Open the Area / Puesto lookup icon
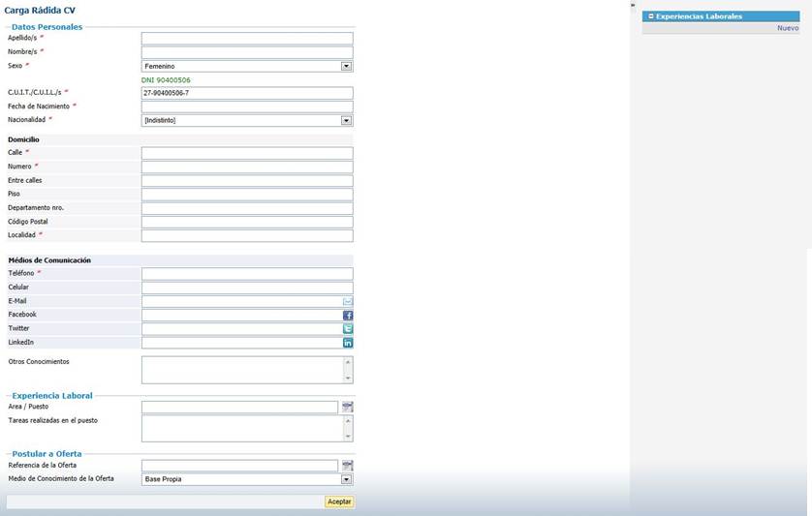The width and height of the screenshot is (812, 516). point(348,408)
